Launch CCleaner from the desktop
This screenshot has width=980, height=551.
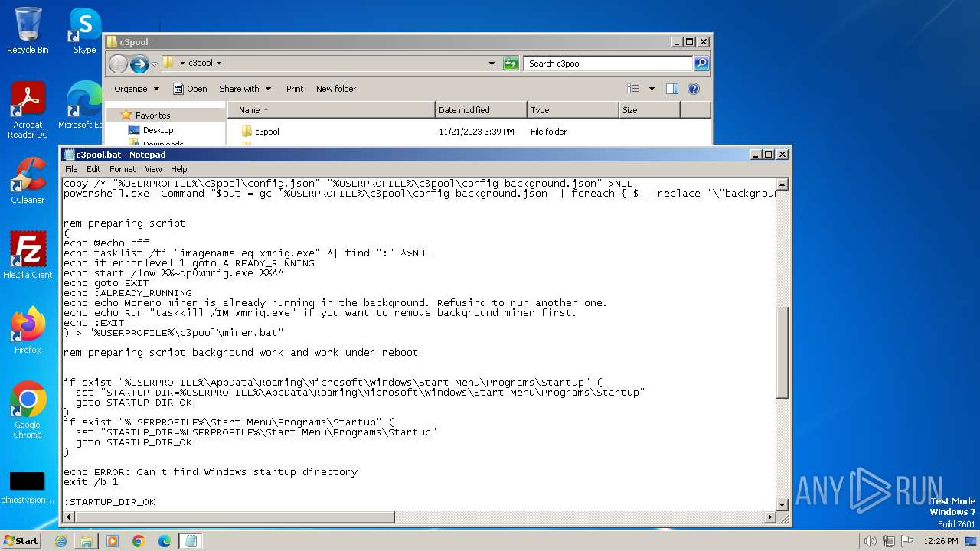(28, 181)
